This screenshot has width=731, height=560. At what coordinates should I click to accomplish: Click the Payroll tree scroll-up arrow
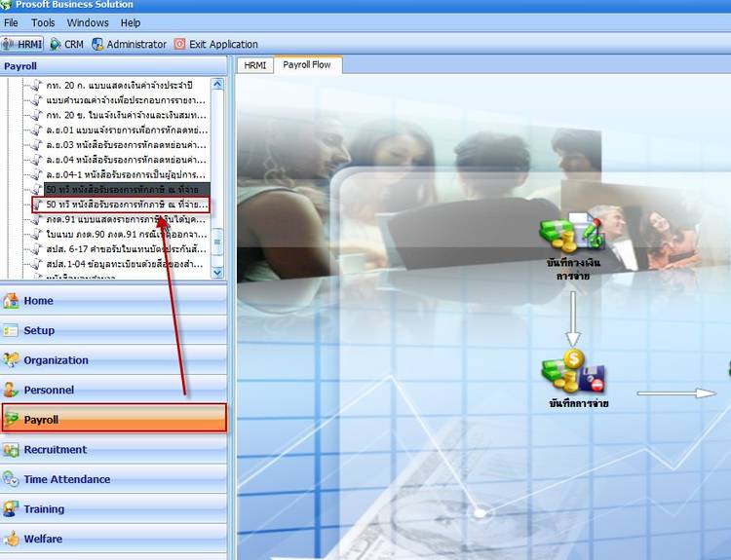click(218, 85)
